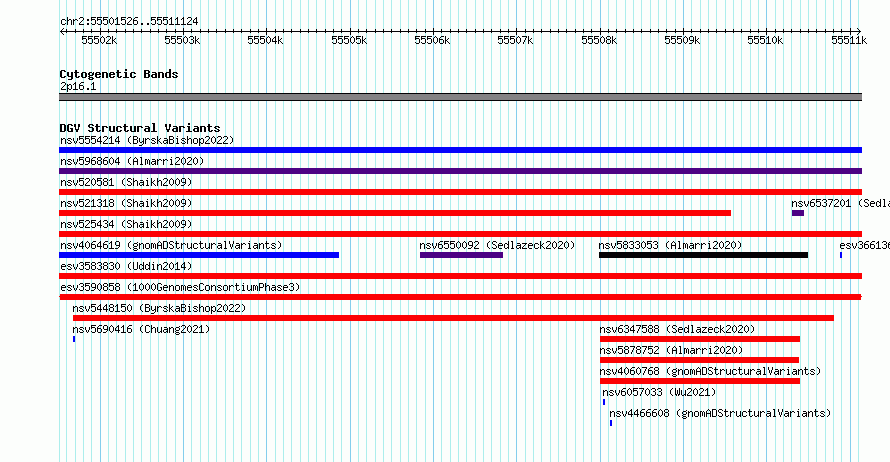The width and height of the screenshot is (890, 462).
Task: Click the 55503k ruler tick label
Action: [182, 40]
